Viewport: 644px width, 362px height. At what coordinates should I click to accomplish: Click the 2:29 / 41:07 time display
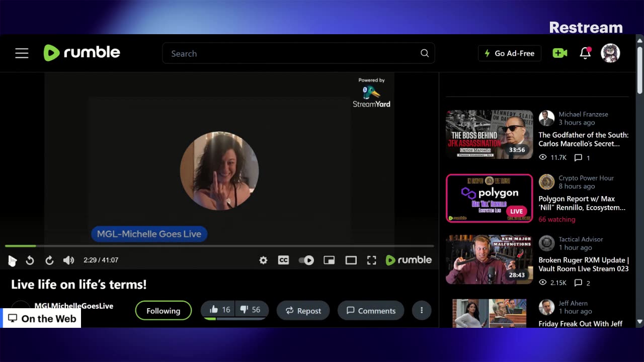(x=101, y=260)
